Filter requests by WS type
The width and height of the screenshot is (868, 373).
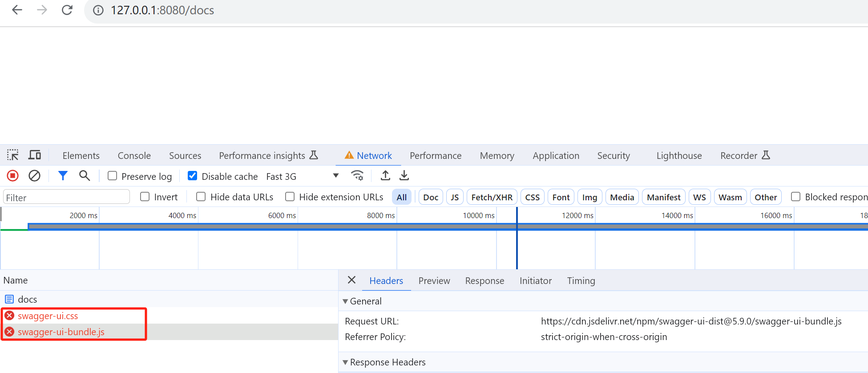coord(699,197)
